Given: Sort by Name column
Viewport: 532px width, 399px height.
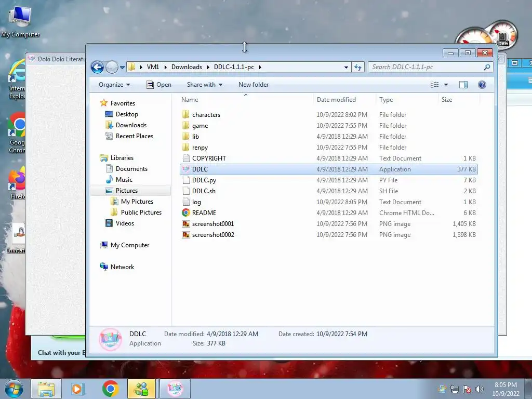Looking at the screenshot, I should click(245, 100).
